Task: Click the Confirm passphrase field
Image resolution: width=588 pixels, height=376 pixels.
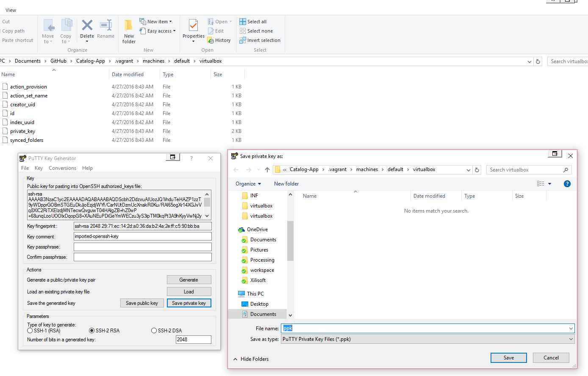Action: (x=143, y=257)
